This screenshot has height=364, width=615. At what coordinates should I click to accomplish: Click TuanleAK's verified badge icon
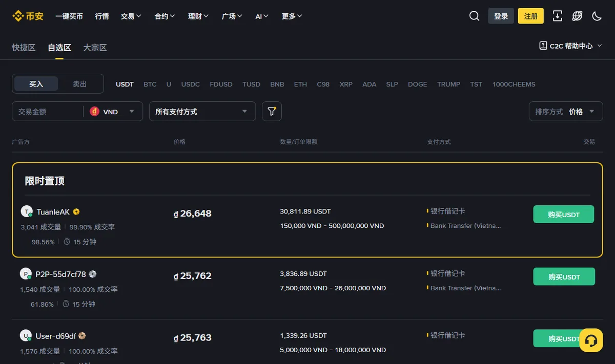[76, 212]
